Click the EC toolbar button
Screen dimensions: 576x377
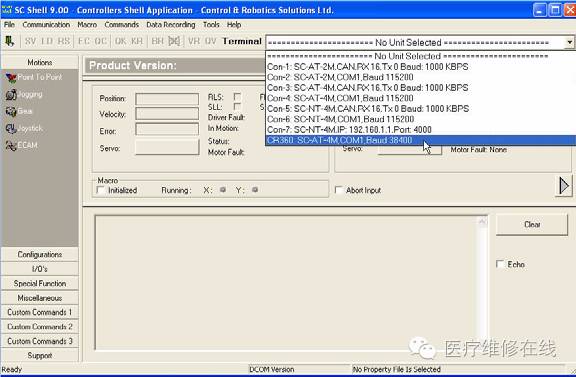pos(84,41)
